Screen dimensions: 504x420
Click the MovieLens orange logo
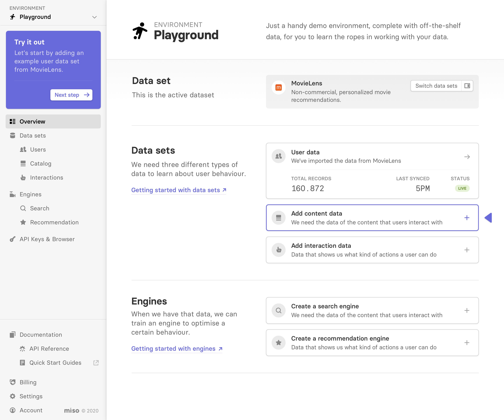(278, 88)
